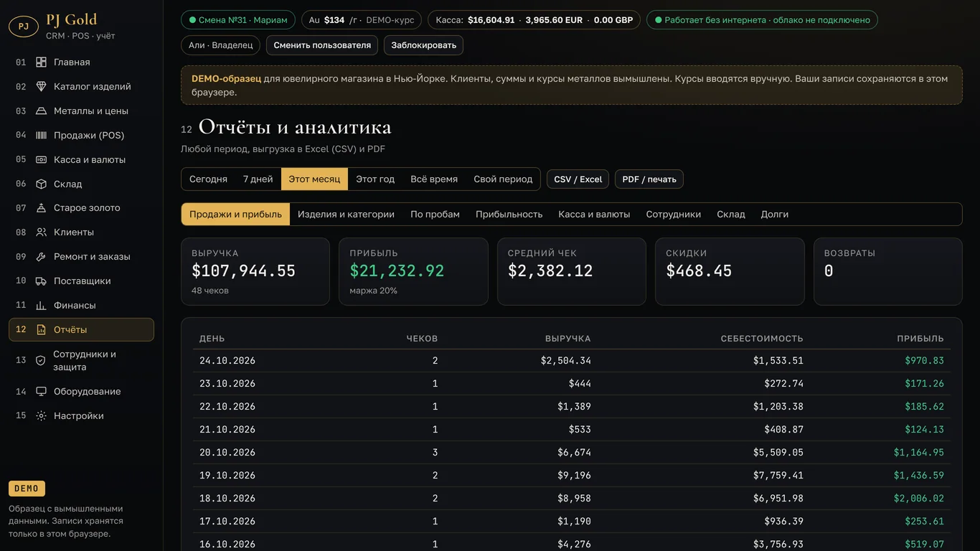Open the Продажи и прибыль report tab

tap(235, 215)
